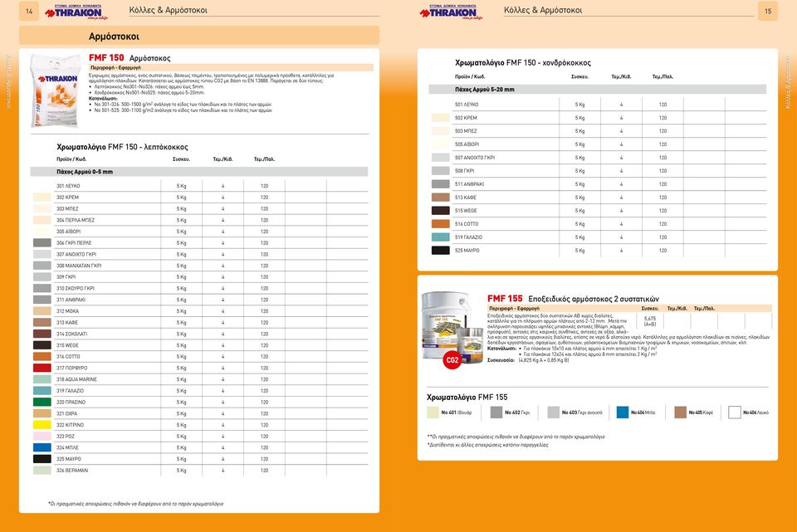Image resolution: width=797 pixels, height=532 pixels.
Task: Click the 508 ΓΚΡΙ row label
Action: pyautogui.click(x=465, y=171)
